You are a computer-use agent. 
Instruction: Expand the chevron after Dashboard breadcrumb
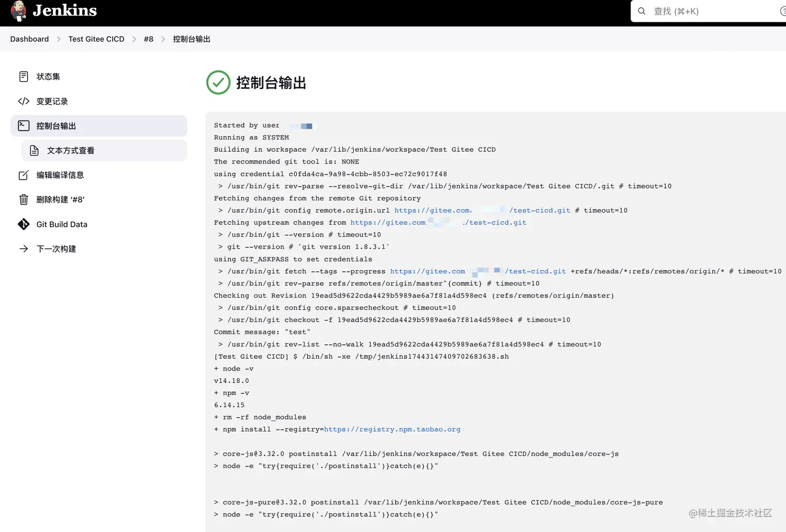click(x=59, y=39)
